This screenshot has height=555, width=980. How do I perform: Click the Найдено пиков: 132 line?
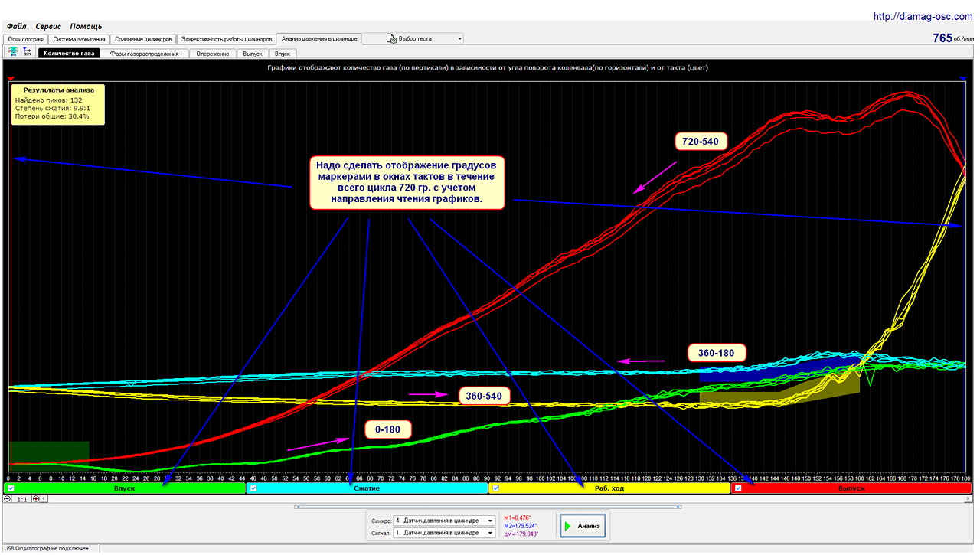click(49, 100)
